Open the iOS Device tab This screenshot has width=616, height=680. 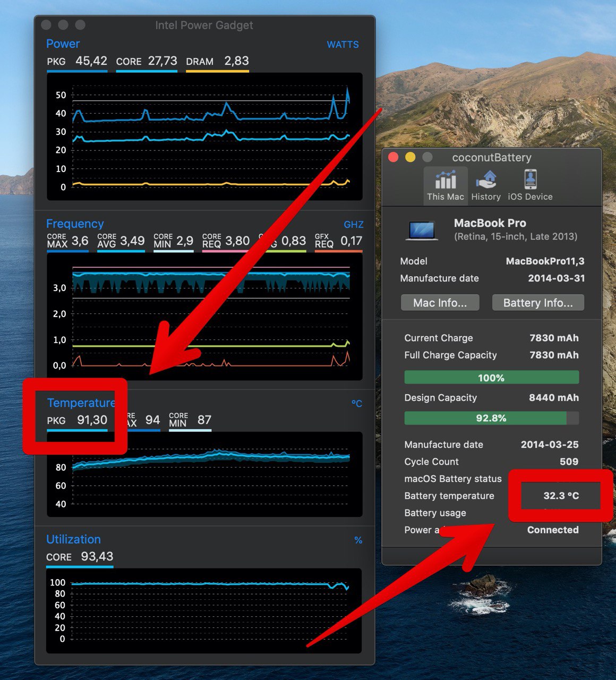[530, 185]
